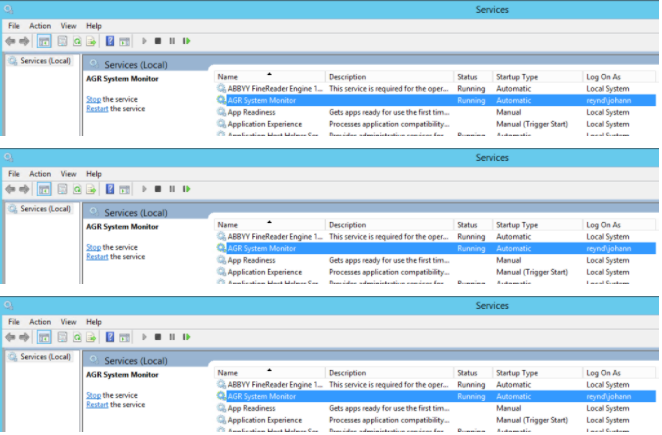Click reynd\johanna logon cell in middle window
Screen dimensions: 662x435
coord(609,248)
